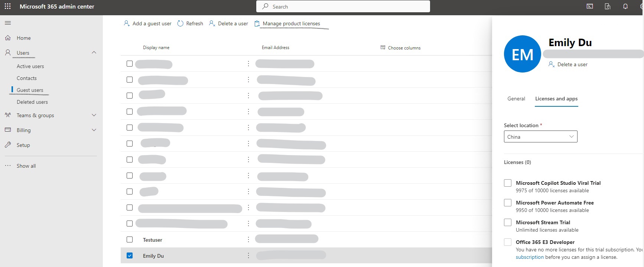Go to Home in navigation
This screenshot has width=644, height=267.
pyautogui.click(x=24, y=38)
